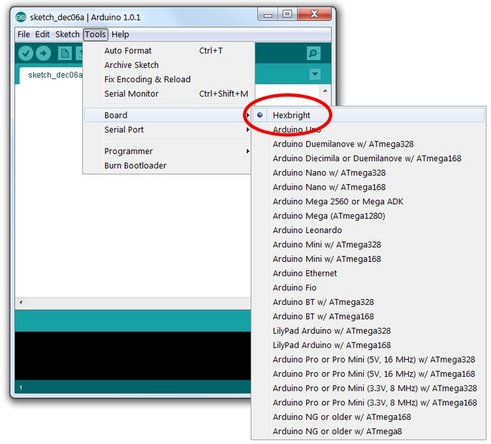
Task: Select Arduino Ethernet board
Action: coord(368,273)
